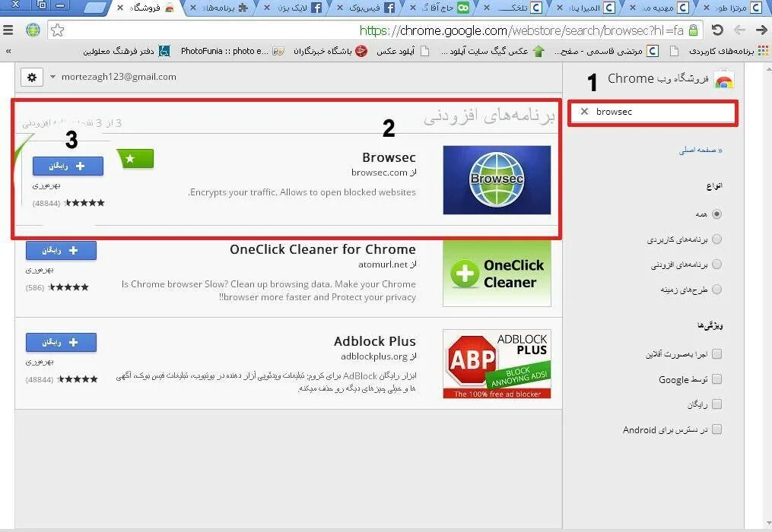Click the address bar URL
This screenshot has height=532, width=772.
click(x=522, y=30)
